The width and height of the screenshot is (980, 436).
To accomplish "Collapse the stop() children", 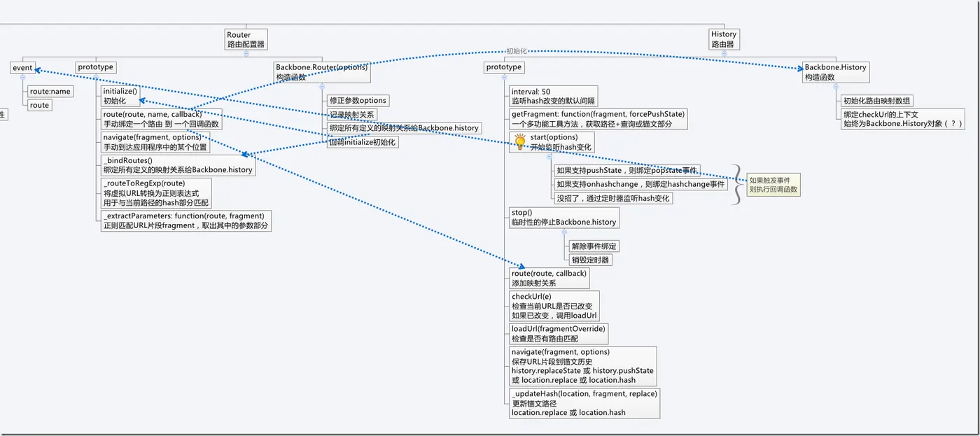I will pos(564,232).
